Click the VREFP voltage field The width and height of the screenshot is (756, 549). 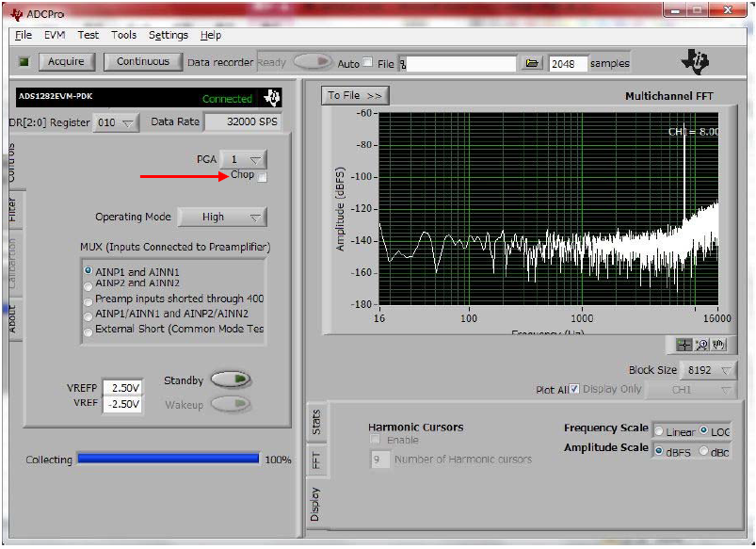pyautogui.click(x=123, y=387)
